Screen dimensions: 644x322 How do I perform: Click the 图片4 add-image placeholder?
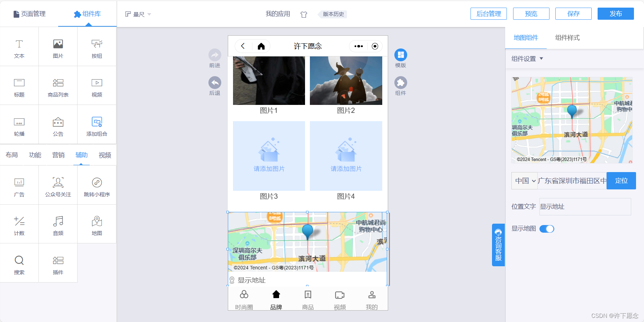click(x=346, y=156)
